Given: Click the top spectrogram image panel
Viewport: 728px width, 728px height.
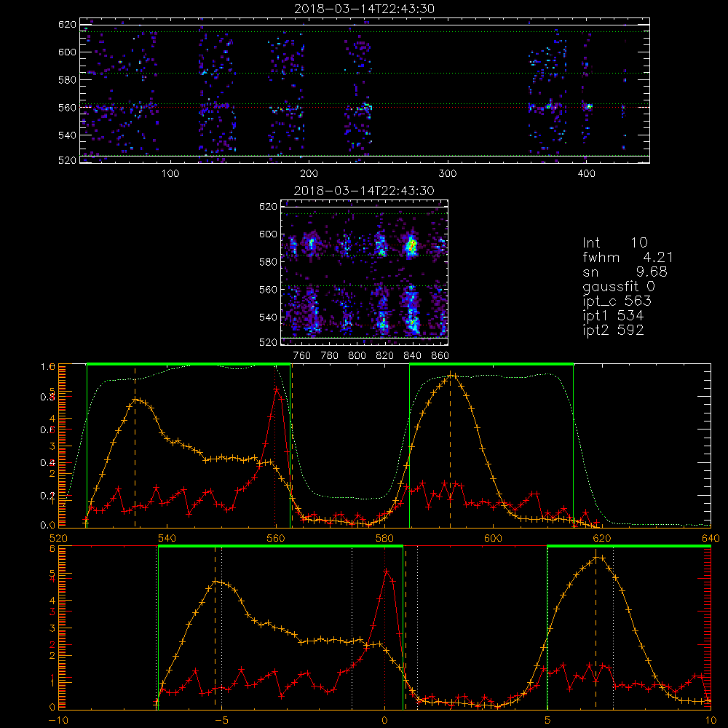Looking at the screenshot, I should 365,90.
